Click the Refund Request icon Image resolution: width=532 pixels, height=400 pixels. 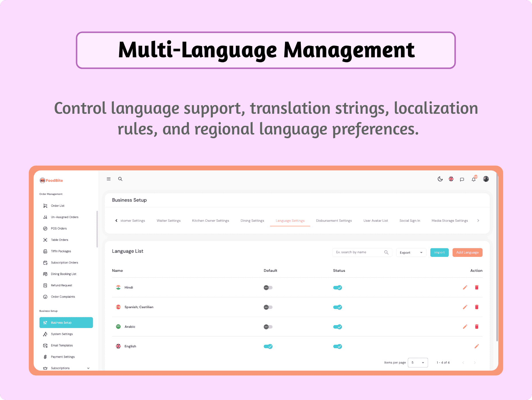pos(45,285)
